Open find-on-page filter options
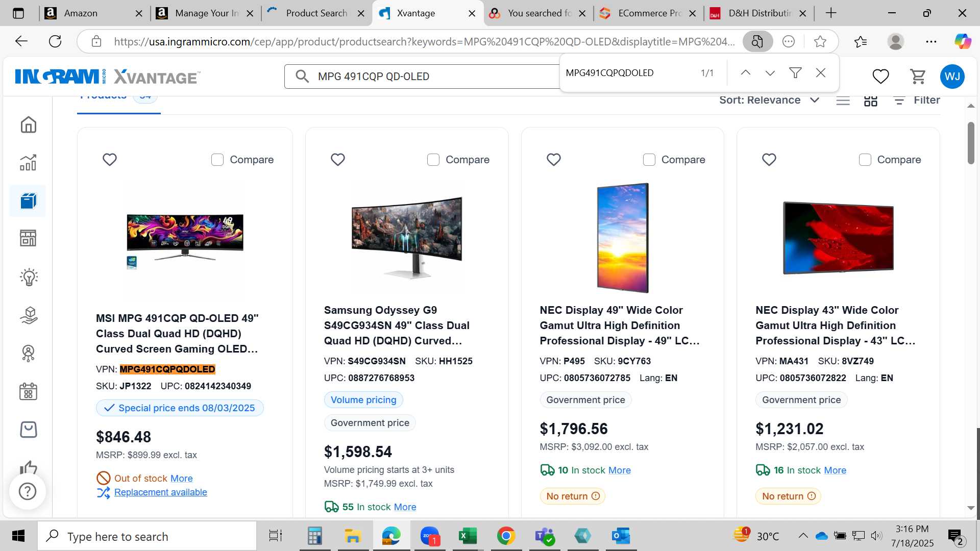980x551 pixels. [795, 73]
